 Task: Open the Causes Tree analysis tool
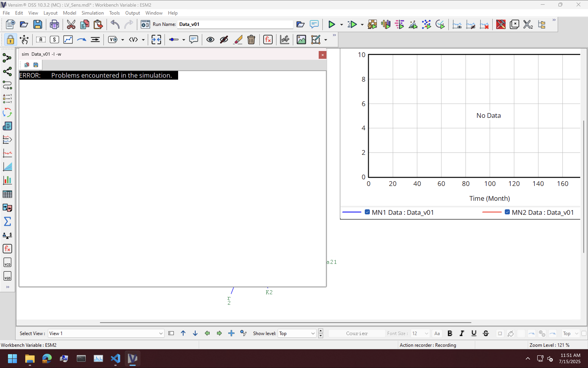(7, 58)
